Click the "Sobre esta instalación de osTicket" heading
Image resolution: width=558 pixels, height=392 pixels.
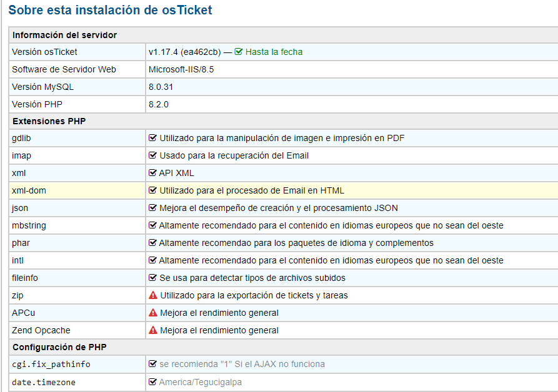(x=111, y=10)
